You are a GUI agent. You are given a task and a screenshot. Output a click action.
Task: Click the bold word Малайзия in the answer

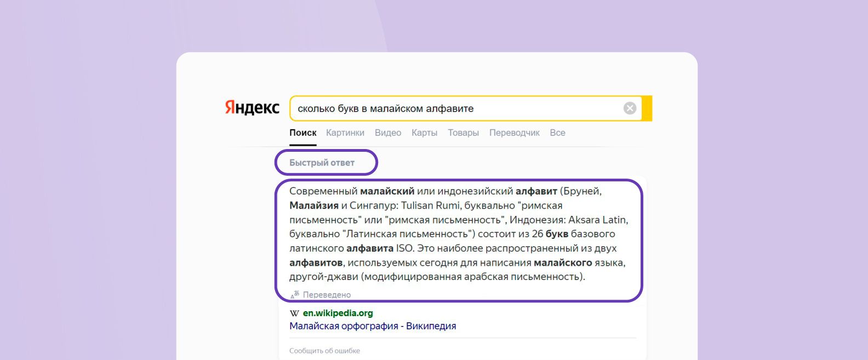(x=313, y=205)
